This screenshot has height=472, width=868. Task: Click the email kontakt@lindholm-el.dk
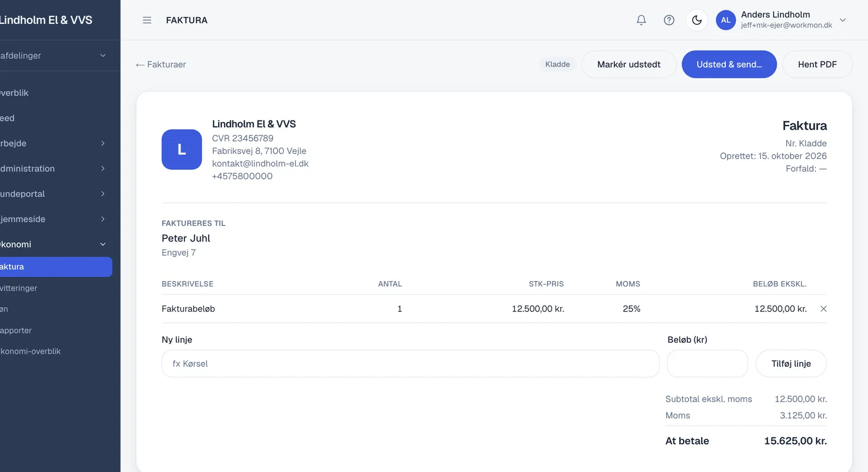(260, 163)
